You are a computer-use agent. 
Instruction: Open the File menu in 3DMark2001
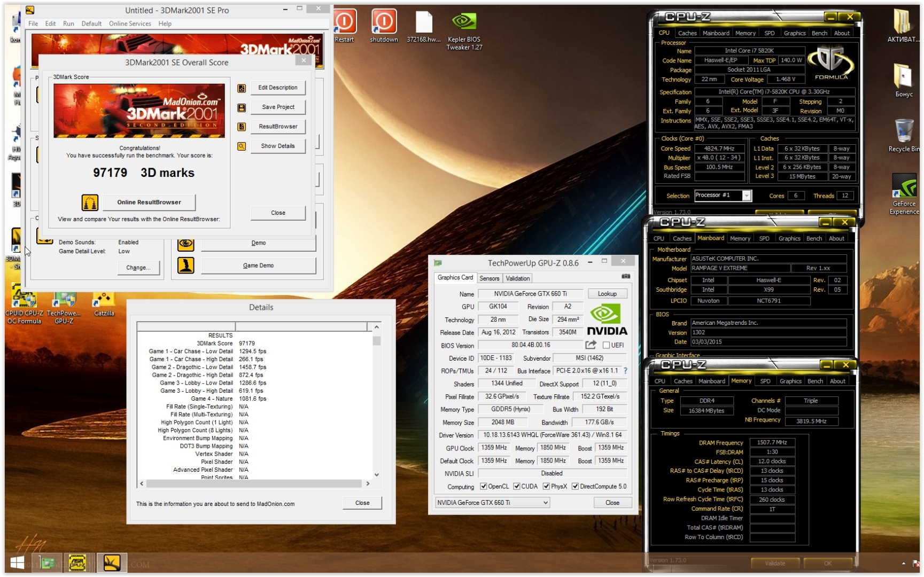click(33, 24)
